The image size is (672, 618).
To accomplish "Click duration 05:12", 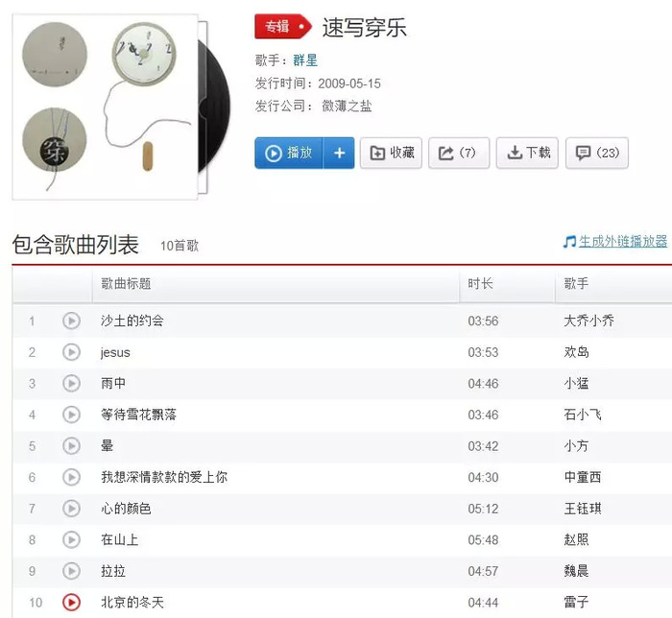I will click(x=483, y=509).
